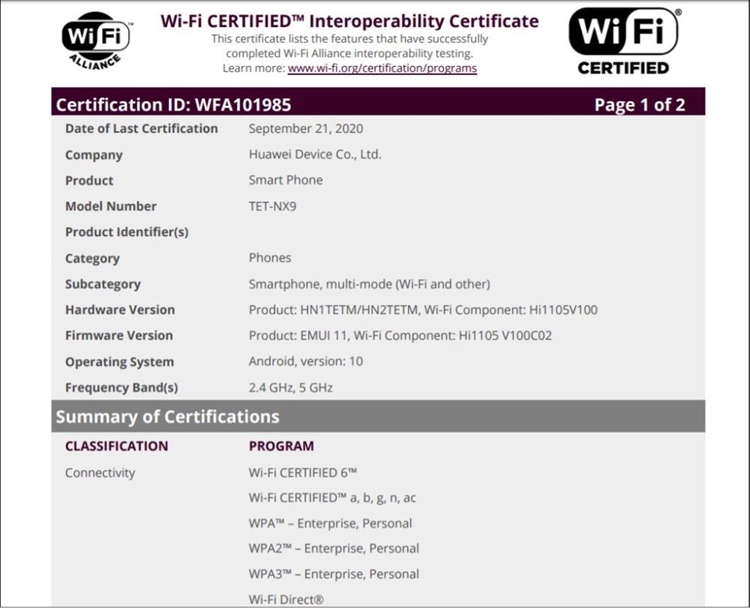The image size is (750, 608).
Task: Select the EMUI 11 firmware value
Action: tap(400, 335)
